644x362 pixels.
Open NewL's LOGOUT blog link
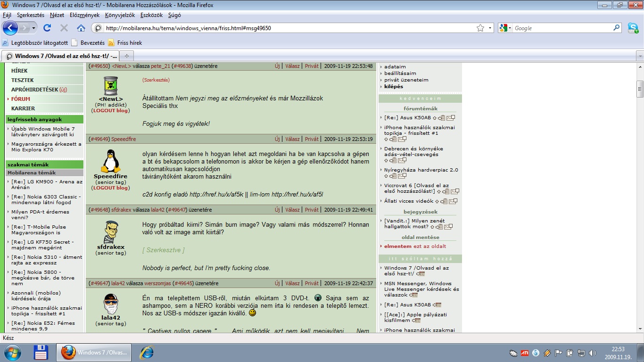(x=111, y=111)
